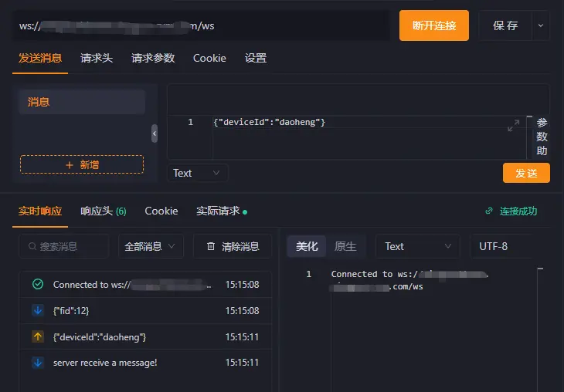Click the 保存 button
This screenshot has width=564, height=392.
[505, 25]
